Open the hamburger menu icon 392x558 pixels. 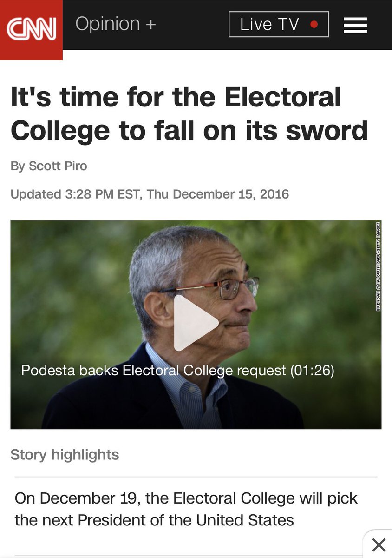[x=355, y=25]
